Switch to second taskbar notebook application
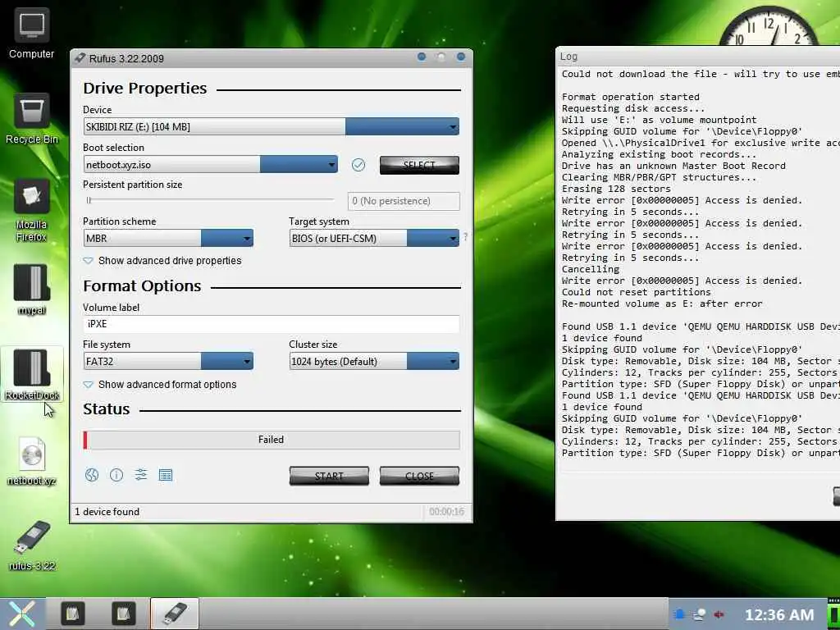 [x=123, y=614]
